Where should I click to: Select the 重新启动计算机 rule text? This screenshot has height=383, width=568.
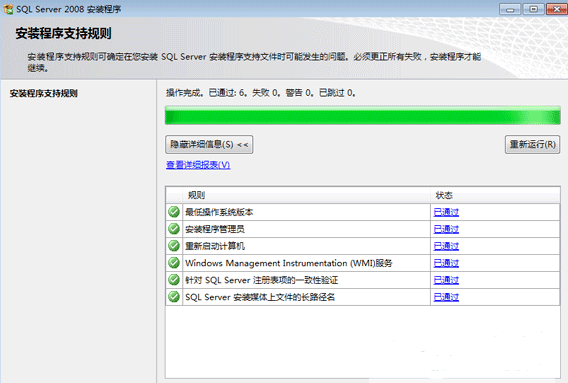[x=215, y=246]
